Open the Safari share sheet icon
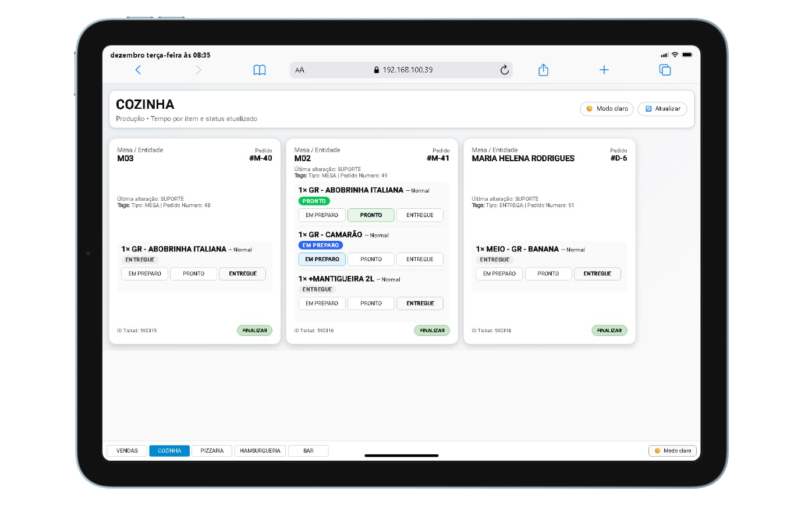This screenshot has height=512, width=812. pyautogui.click(x=543, y=70)
